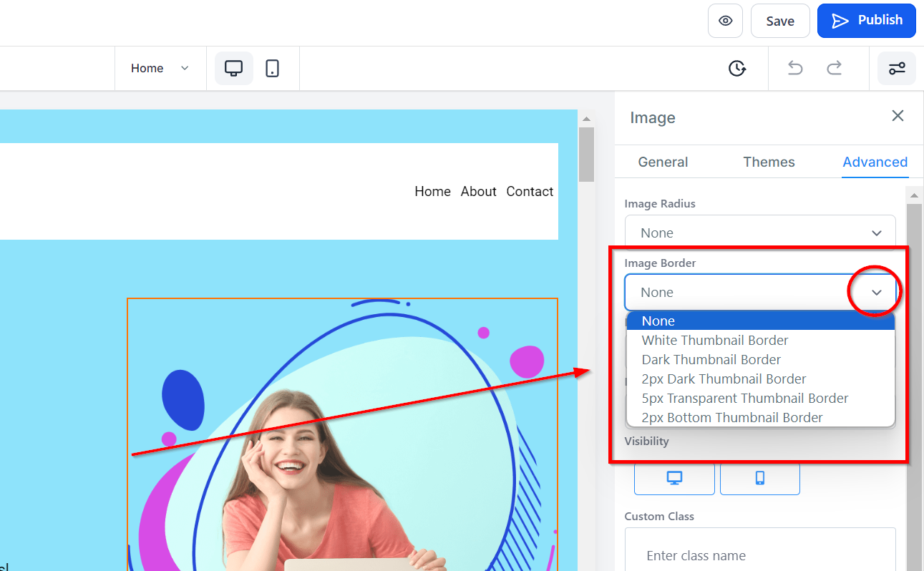The image size is (924, 571).
Task: Open the Home page selector dropdown
Action: (x=160, y=69)
